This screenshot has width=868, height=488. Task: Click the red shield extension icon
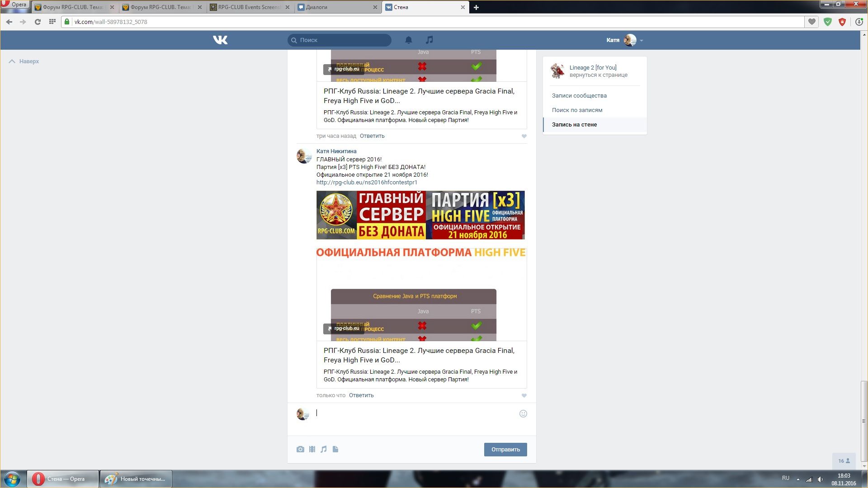(842, 22)
